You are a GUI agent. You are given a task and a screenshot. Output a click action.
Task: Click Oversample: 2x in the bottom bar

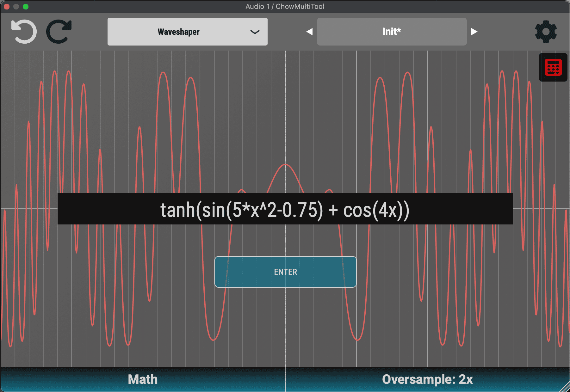click(x=427, y=379)
